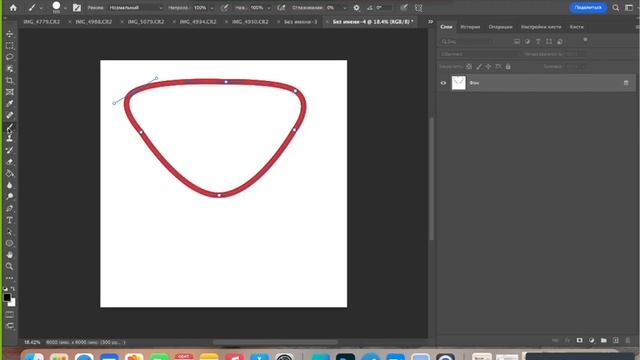Select the Hand tool
Viewport: 640px width, 360px height.
point(9,255)
